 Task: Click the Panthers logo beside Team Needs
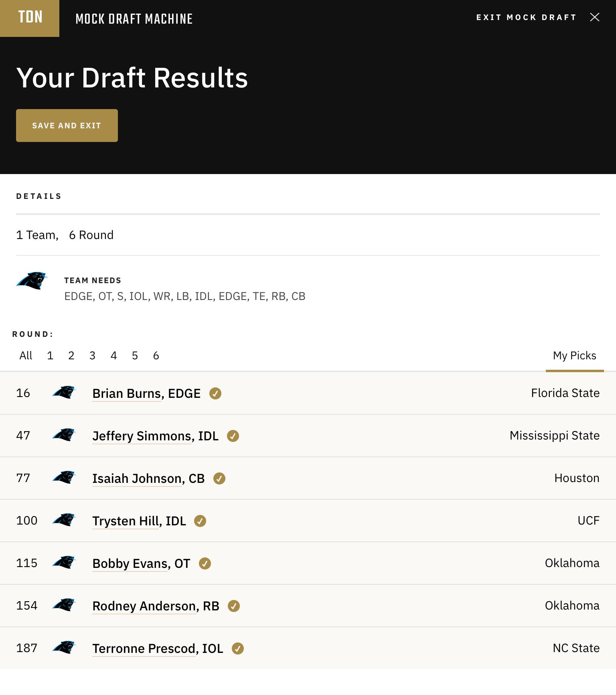click(x=32, y=281)
